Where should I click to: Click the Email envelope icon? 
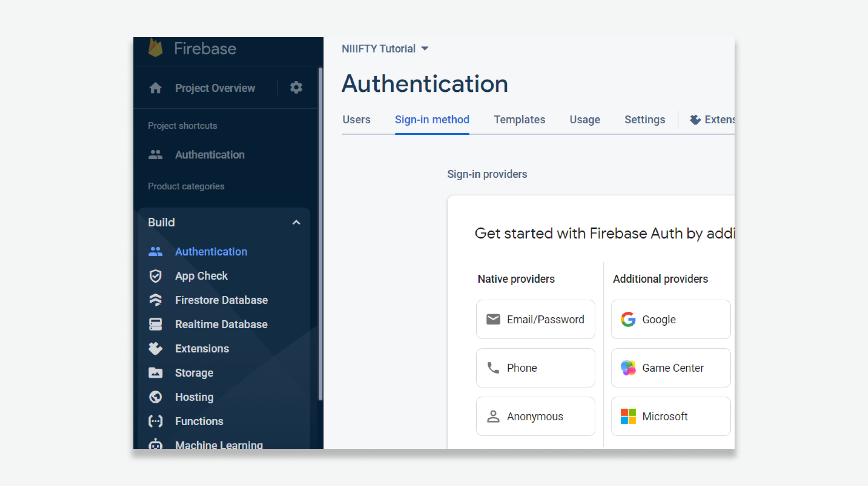pyautogui.click(x=493, y=319)
